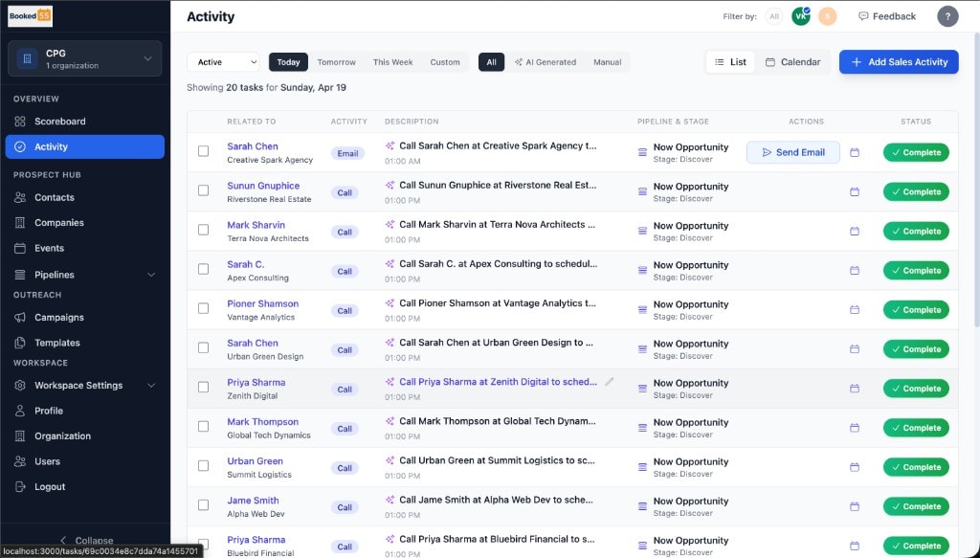This screenshot has height=558, width=980.
Task: Open Templates in sidebar
Action: pyautogui.click(x=84, y=343)
